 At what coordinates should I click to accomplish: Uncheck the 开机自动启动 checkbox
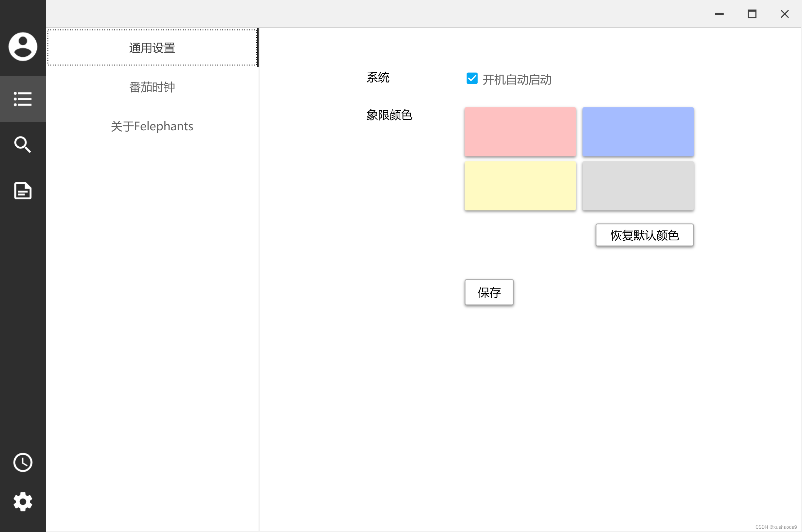click(x=472, y=78)
